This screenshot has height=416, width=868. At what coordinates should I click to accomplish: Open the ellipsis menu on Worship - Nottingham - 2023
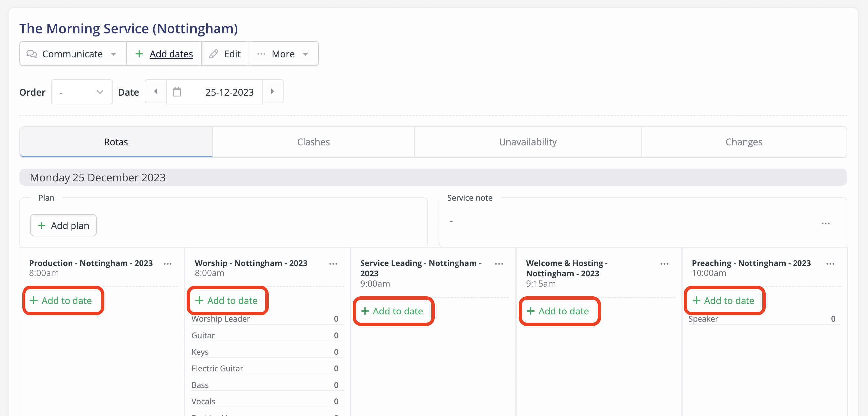tap(333, 264)
